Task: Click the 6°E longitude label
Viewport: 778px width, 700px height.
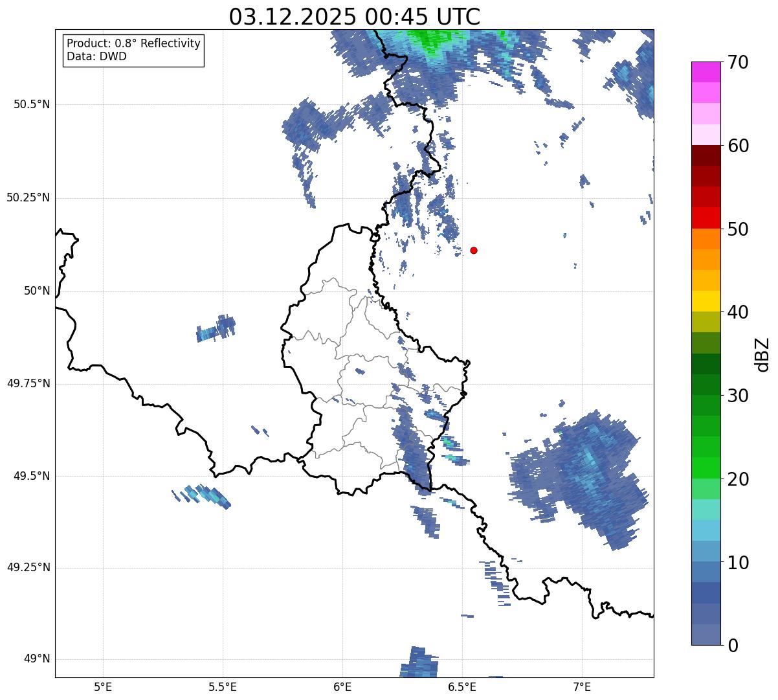Action: coord(342,686)
